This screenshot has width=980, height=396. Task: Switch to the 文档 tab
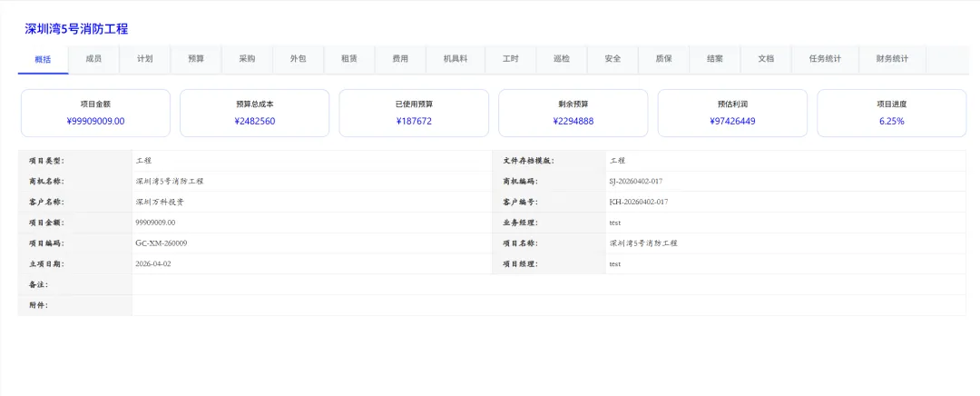click(x=766, y=59)
